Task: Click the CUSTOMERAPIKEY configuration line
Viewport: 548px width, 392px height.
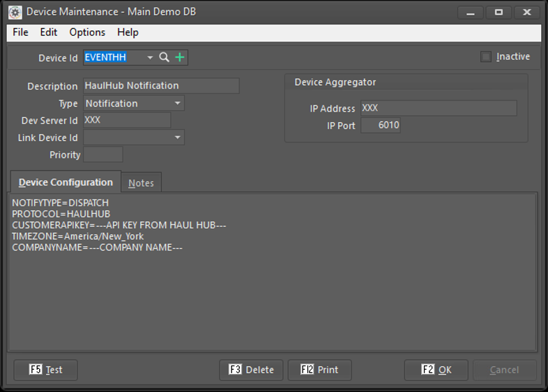Action: tap(119, 225)
